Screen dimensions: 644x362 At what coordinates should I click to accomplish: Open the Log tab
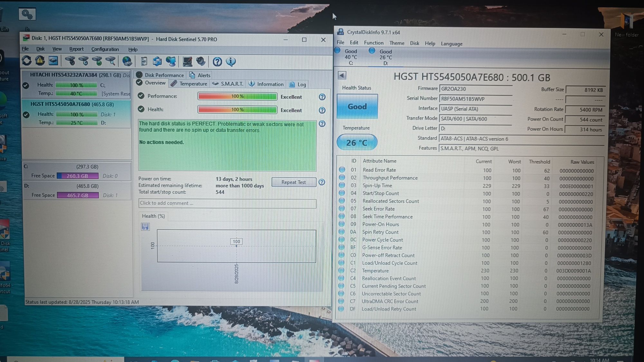coord(298,85)
